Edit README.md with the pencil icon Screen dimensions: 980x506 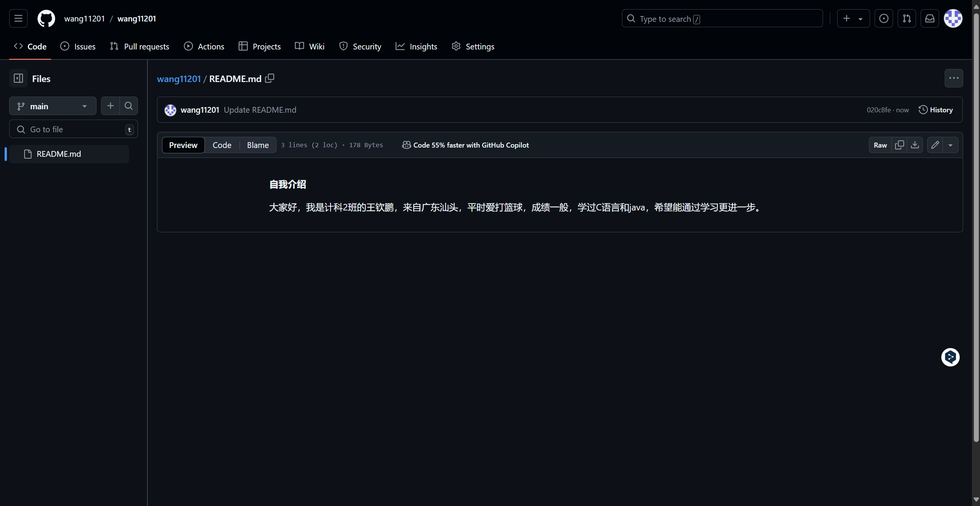pyautogui.click(x=935, y=145)
